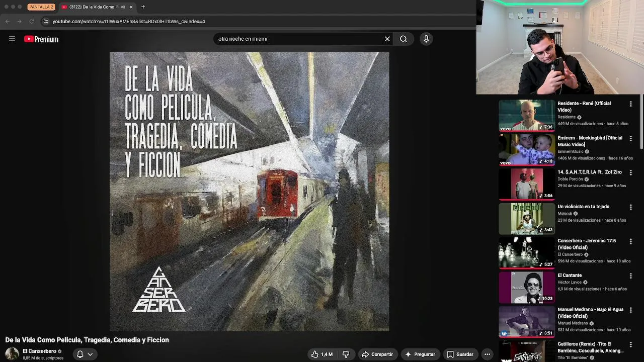Close the De la Vida Como tab
This screenshot has width=644, height=362.
pyautogui.click(x=131, y=7)
